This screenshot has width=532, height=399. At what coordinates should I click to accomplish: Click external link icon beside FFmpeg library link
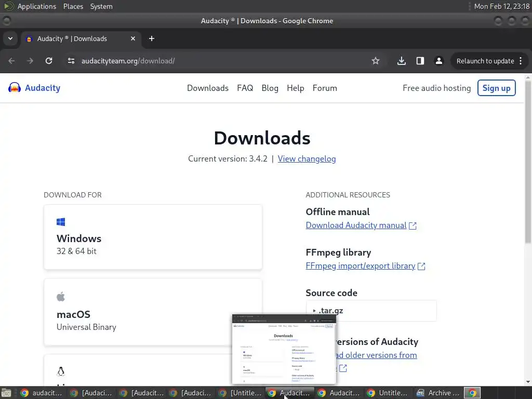(421, 267)
